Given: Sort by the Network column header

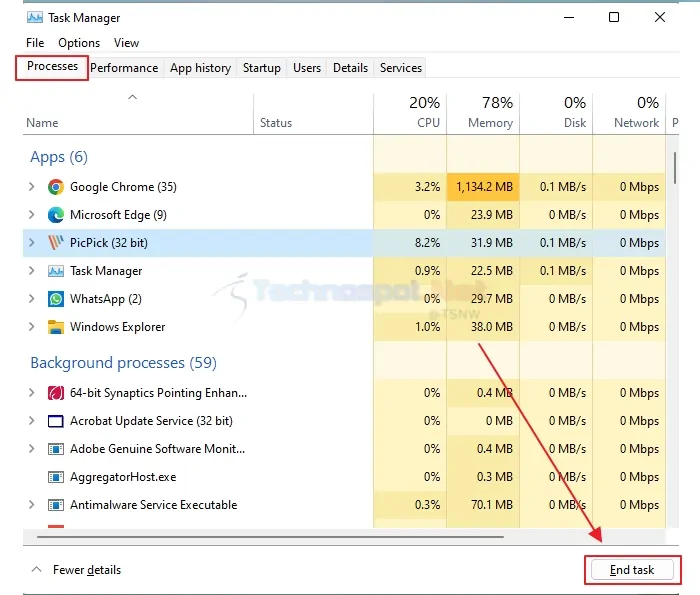Looking at the screenshot, I should [629, 114].
